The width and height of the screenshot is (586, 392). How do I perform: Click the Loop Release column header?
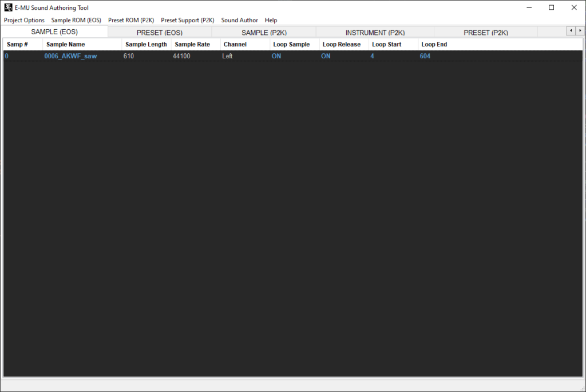click(344, 45)
